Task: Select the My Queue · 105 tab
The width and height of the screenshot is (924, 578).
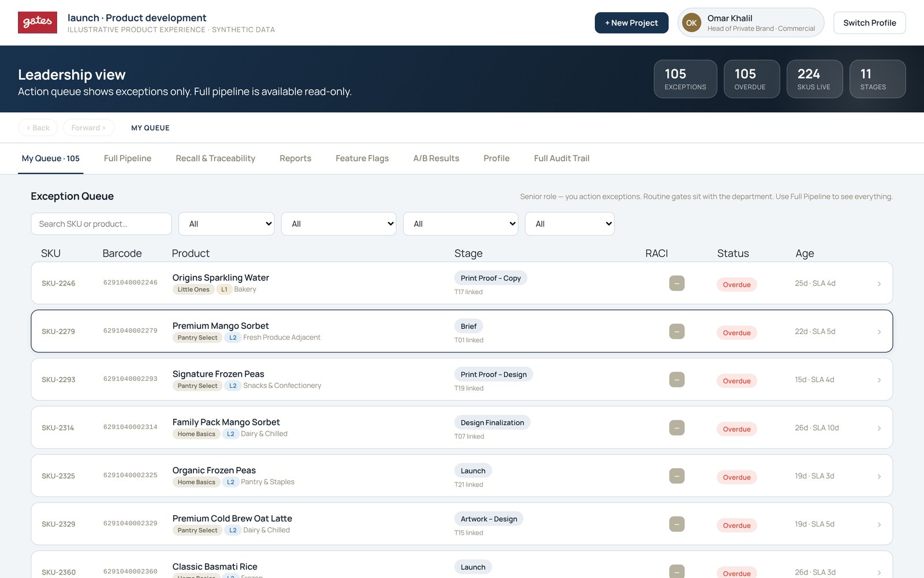Action: point(51,158)
